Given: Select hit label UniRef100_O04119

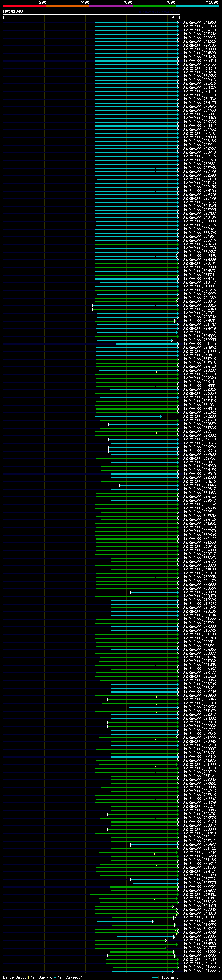Looking at the screenshot, I should click(199, 30).
